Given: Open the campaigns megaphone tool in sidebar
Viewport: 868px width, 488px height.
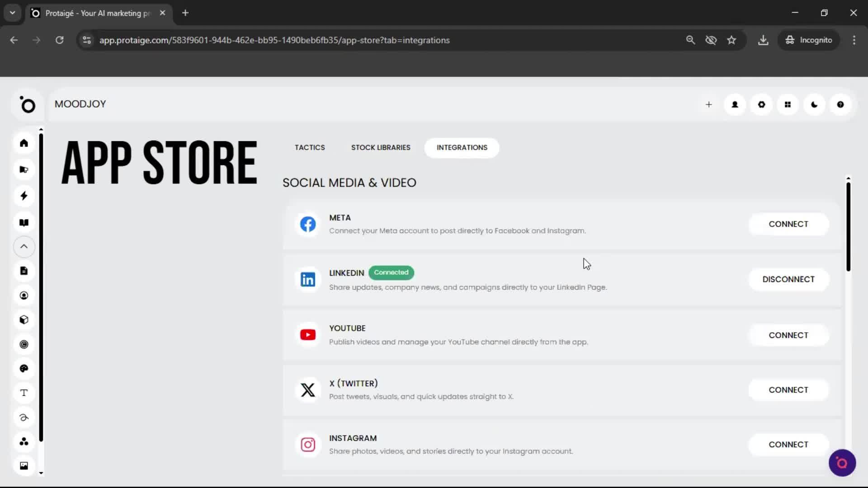Looking at the screenshot, I should pyautogui.click(x=24, y=169).
